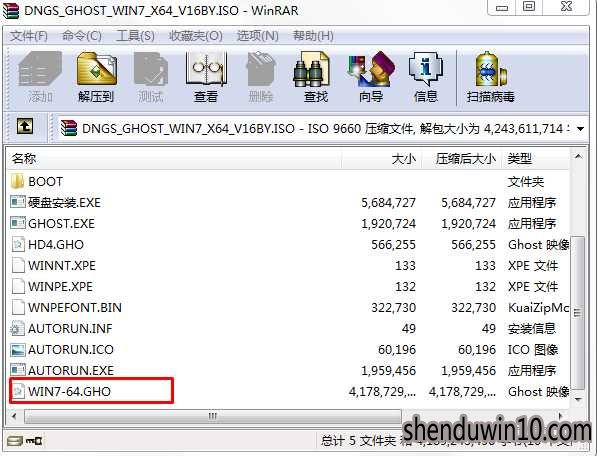Image resolution: width=597 pixels, height=456 pixels.
Task: Click the vertical scrollbar down arrow
Action: 578,399
